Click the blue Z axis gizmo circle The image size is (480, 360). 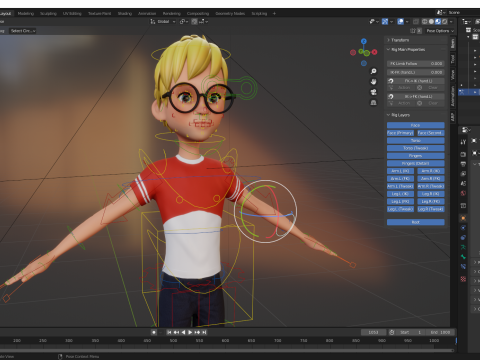pyautogui.click(x=364, y=41)
